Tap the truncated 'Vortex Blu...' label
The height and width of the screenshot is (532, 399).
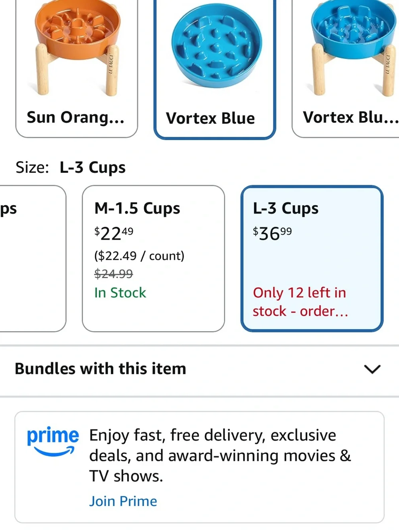[x=350, y=117]
